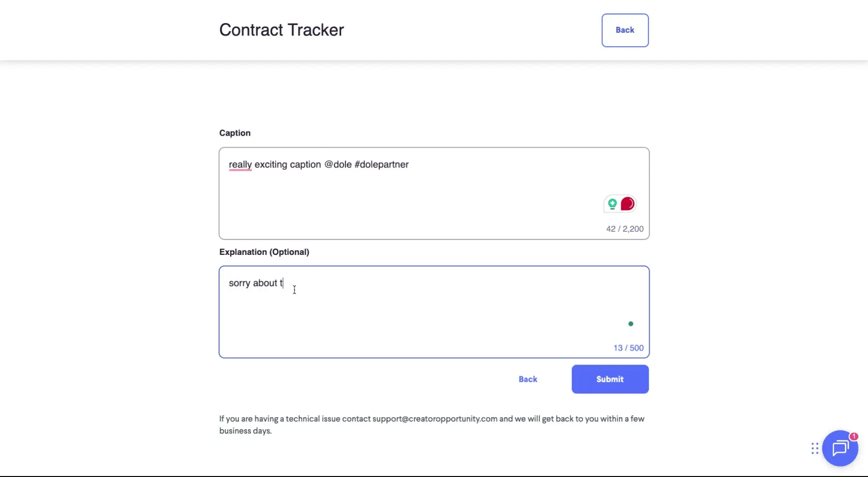This screenshot has height=477, width=868.
Task: Select the Back link next to Submit
Action: (x=528, y=379)
